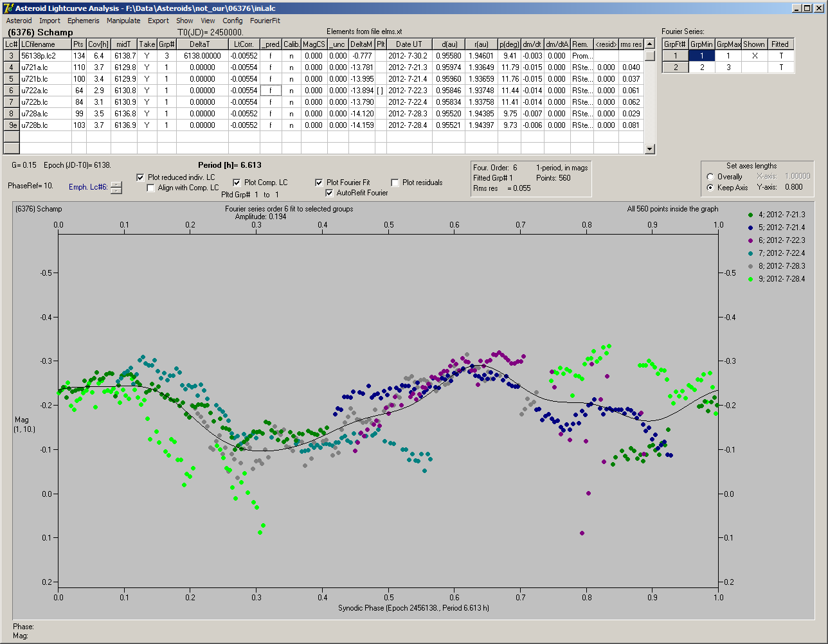Click legend dot for 6; 2012-7-22.3
This screenshot has width=828, height=644.
(x=751, y=240)
